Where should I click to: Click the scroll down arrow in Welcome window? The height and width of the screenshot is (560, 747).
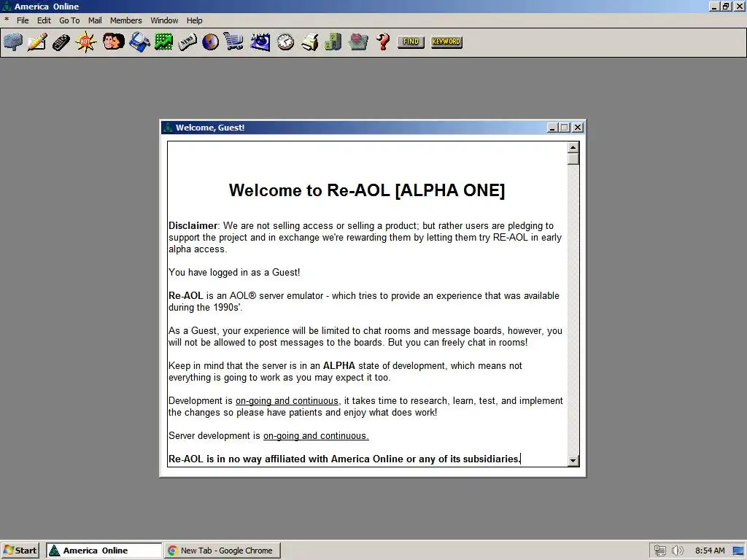(x=573, y=461)
